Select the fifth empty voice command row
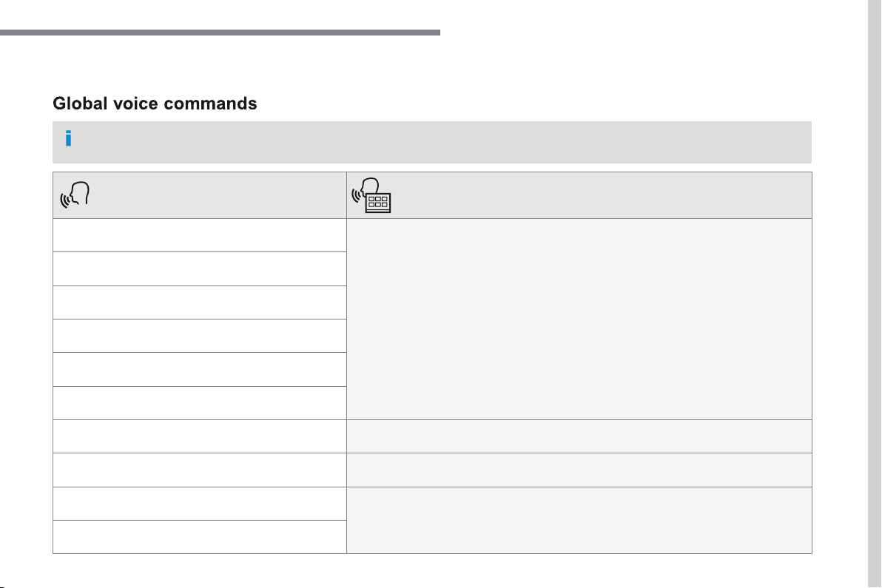This screenshot has width=882, height=588. [x=200, y=369]
